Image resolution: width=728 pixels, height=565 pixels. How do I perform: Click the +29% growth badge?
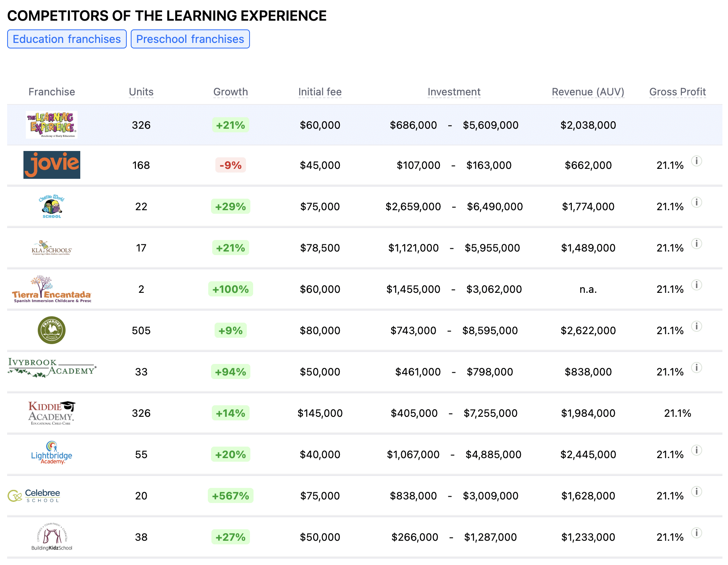(230, 206)
